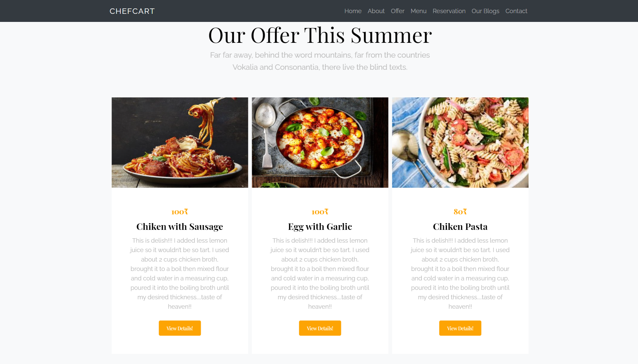Click the Chiken with Sausage 100₹ price
The width and height of the screenshot is (638, 364).
[x=180, y=212]
